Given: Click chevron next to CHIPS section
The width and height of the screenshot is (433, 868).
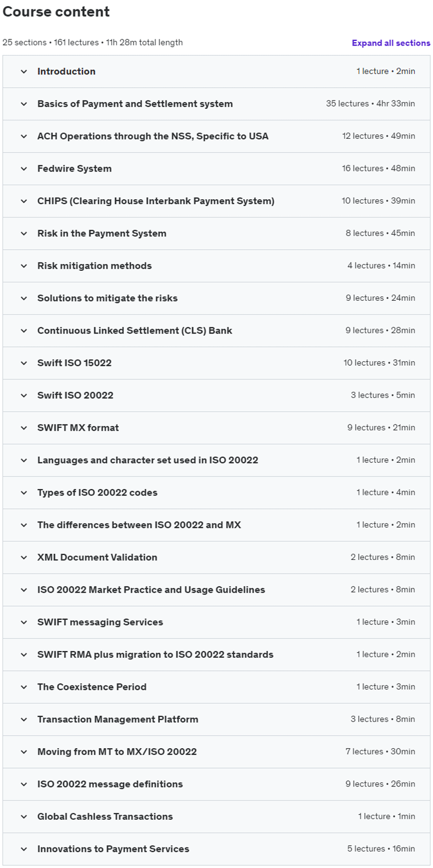Looking at the screenshot, I should 24,201.
